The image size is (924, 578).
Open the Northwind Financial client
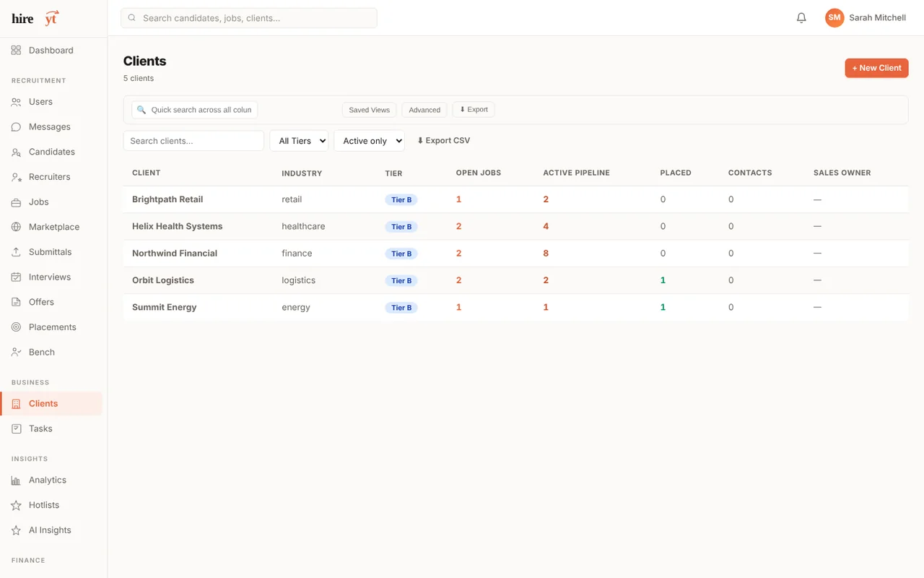click(175, 254)
